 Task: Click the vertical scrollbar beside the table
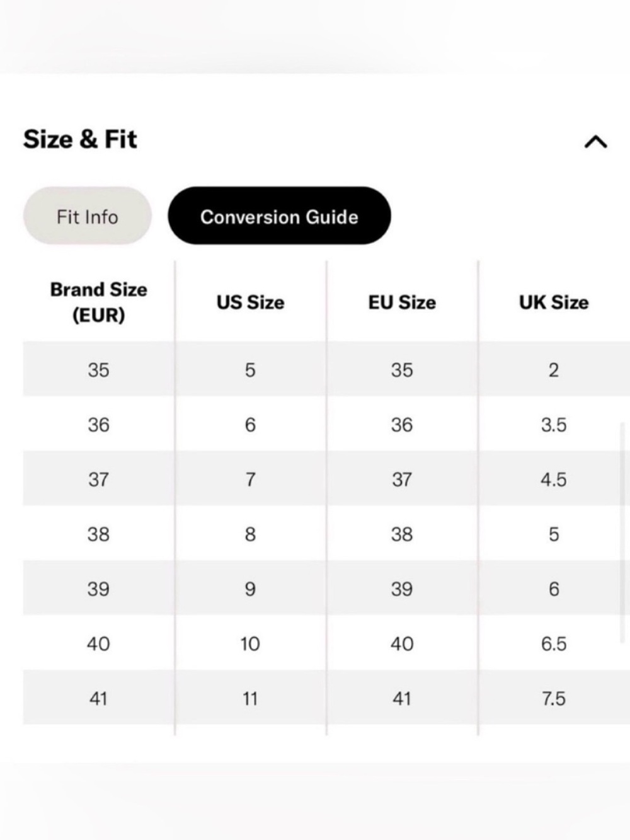pos(624,532)
